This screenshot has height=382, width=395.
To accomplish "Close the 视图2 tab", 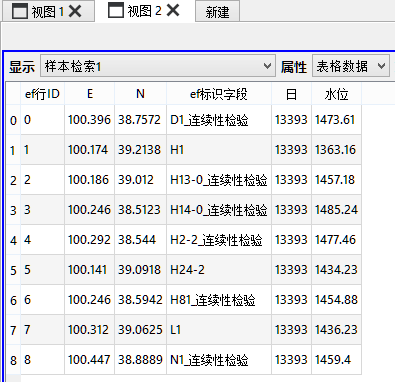I will coord(173,10).
